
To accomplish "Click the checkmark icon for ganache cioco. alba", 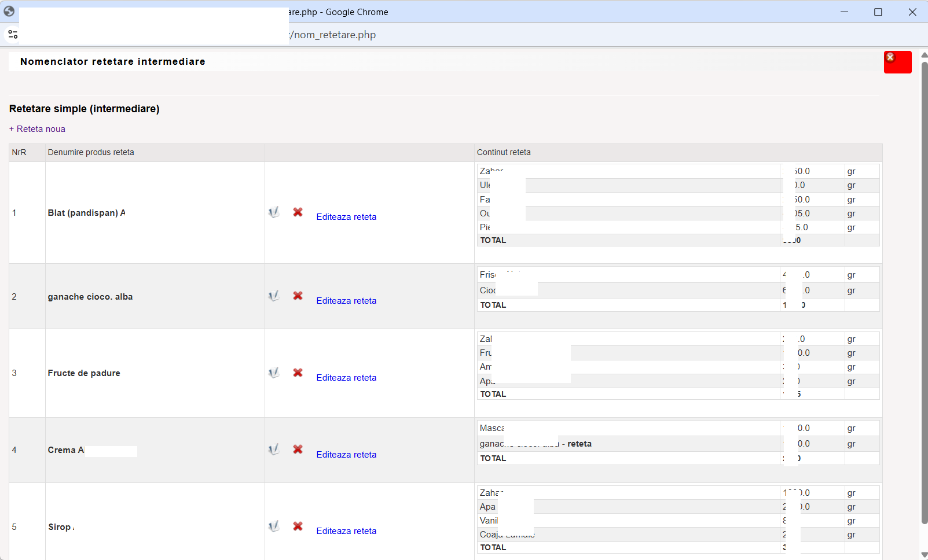I will [x=274, y=296].
